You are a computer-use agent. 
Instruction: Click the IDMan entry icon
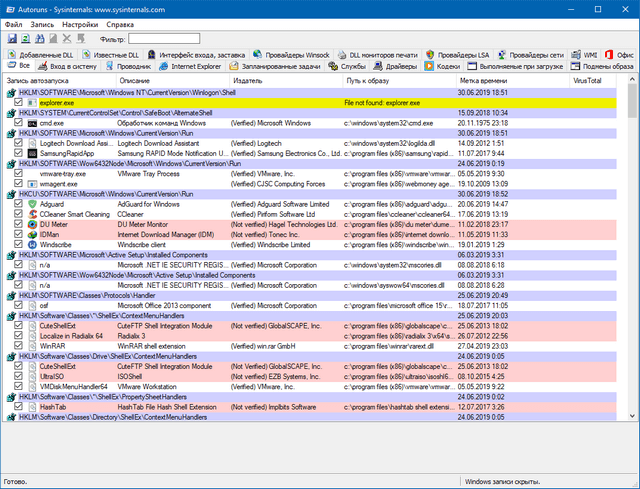(32, 235)
